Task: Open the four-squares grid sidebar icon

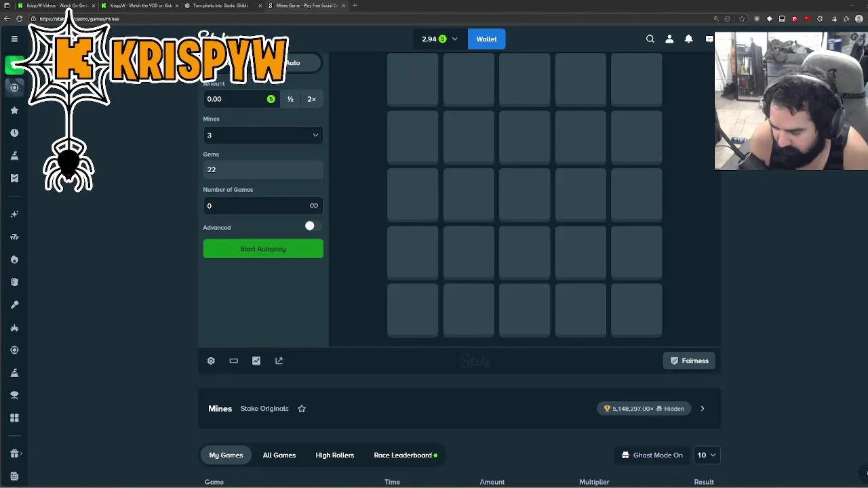Action: click(x=14, y=418)
